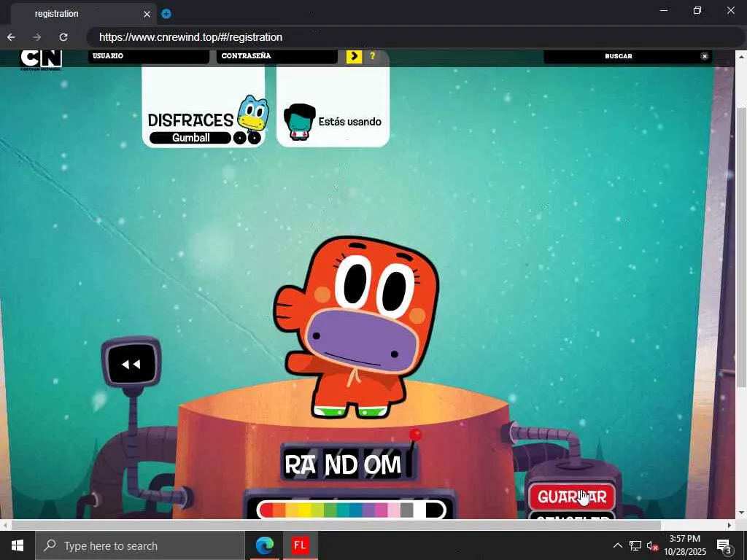Open the FL app in the taskbar

click(x=300, y=545)
